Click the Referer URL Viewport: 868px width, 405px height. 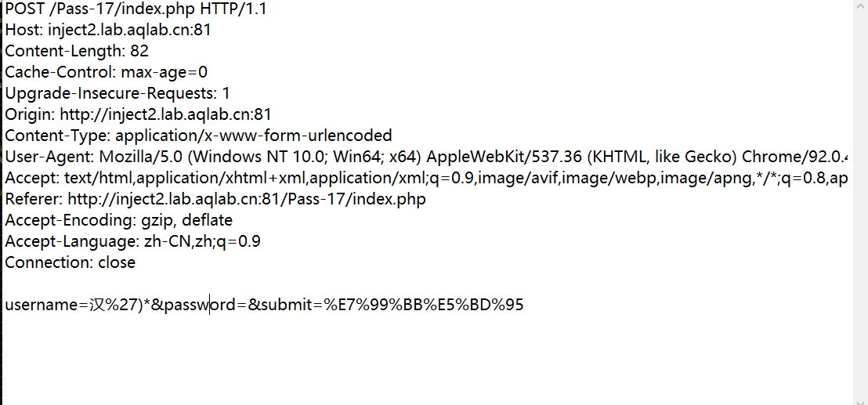(246, 200)
